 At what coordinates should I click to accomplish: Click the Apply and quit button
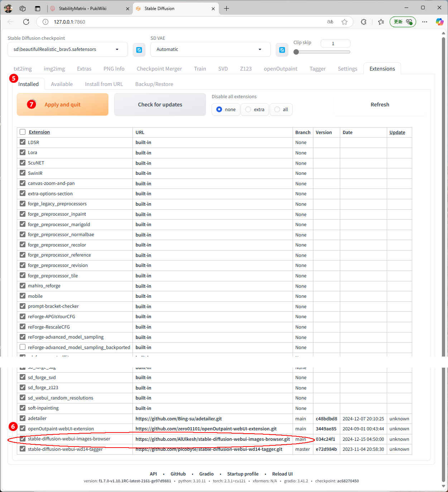[x=63, y=105]
